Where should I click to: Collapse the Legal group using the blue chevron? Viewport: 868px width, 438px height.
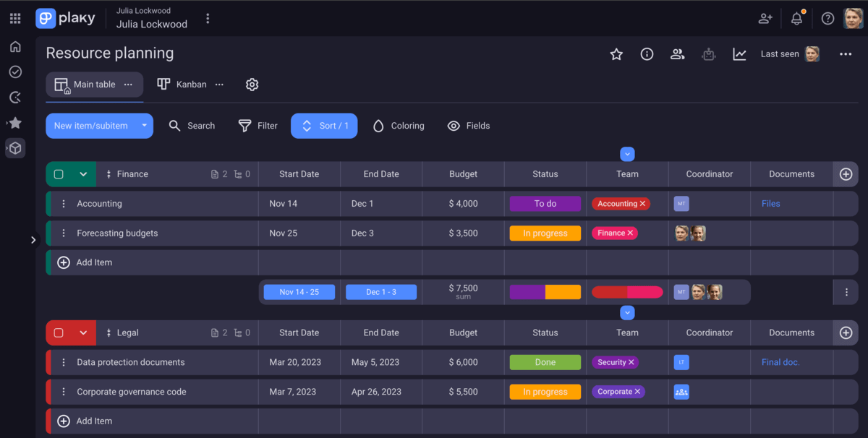(627, 313)
